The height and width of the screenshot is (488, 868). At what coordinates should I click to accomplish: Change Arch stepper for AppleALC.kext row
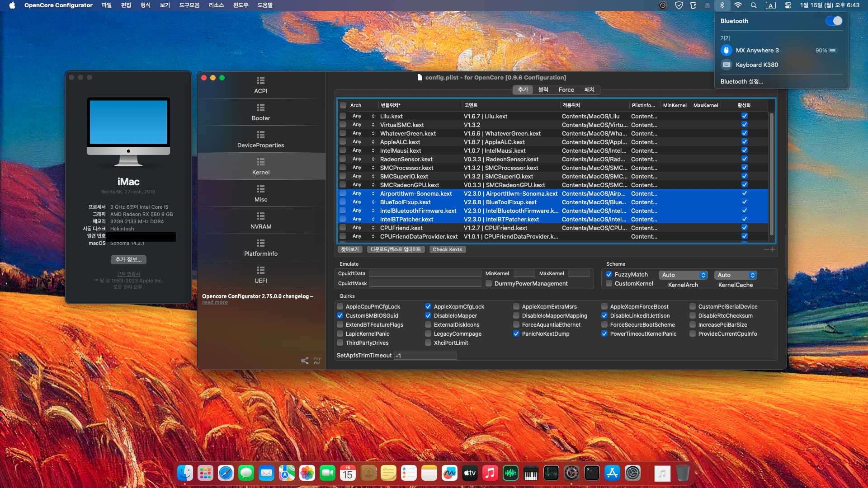(x=373, y=142)
